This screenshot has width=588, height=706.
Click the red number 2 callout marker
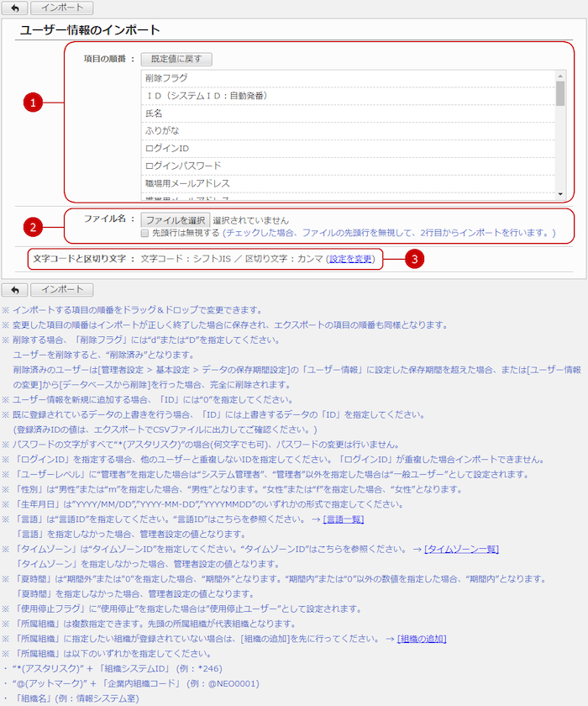(x=32, y=226)
